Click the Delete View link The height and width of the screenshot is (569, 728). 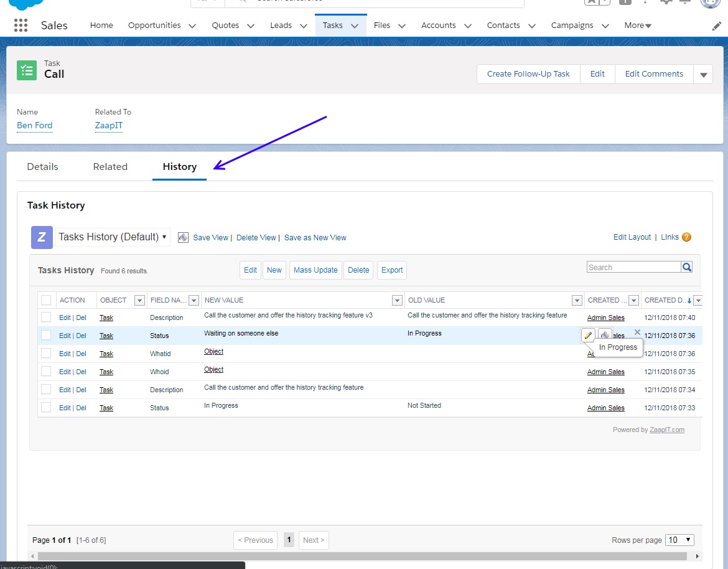pyautogui.click(x=256, y=237)
